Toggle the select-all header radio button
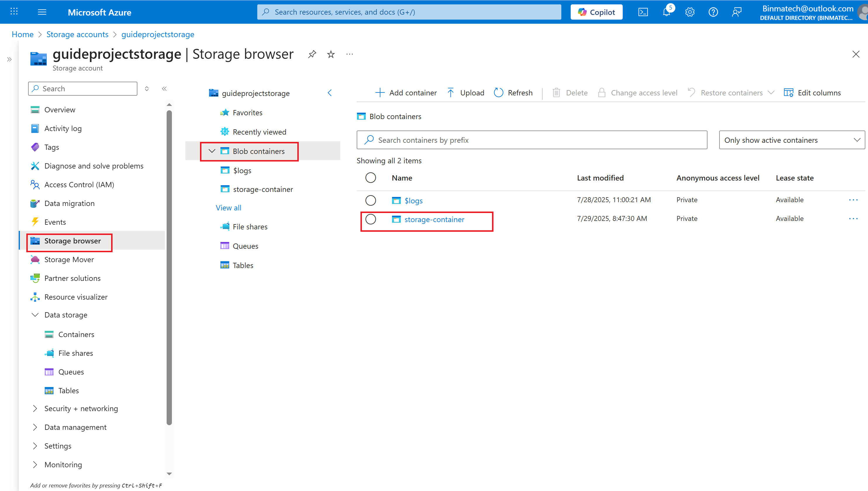The image size is (868, 491). tap(371, 178)
